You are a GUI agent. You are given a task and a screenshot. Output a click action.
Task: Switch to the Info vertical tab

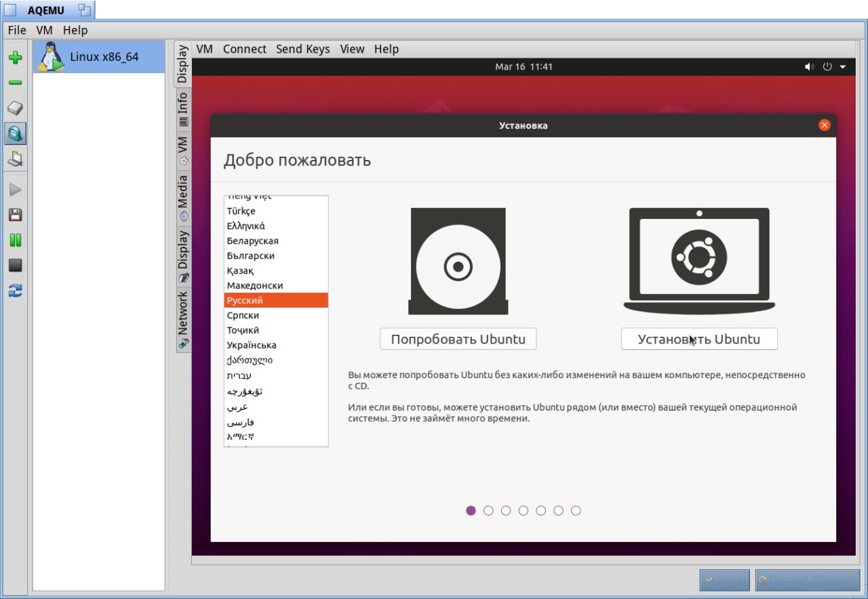(183, 109)
